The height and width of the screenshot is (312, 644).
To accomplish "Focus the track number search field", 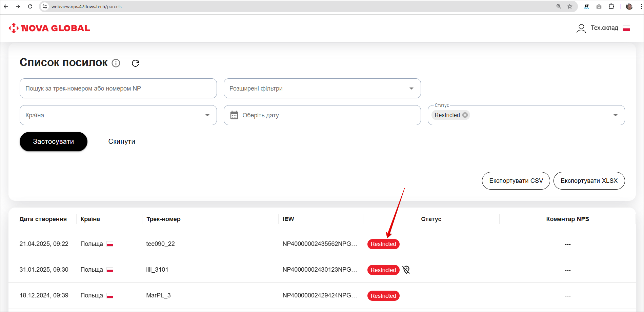I will coord(118,89).
